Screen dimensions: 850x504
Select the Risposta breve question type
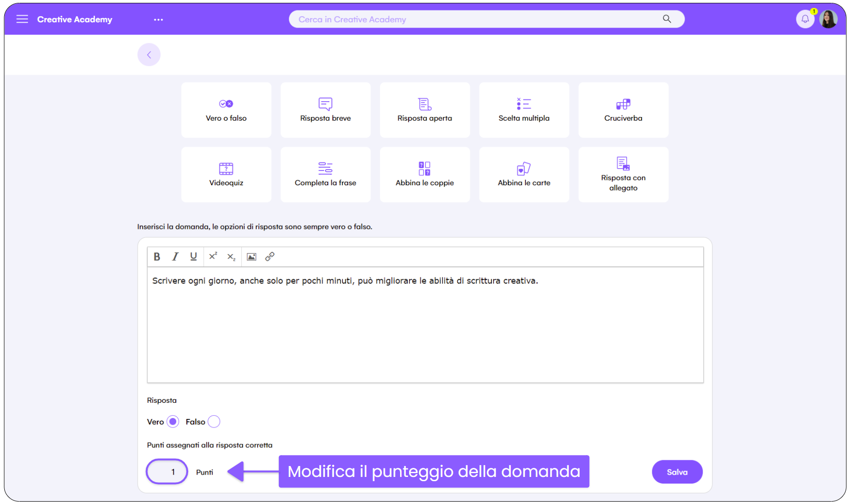(325, 110)
